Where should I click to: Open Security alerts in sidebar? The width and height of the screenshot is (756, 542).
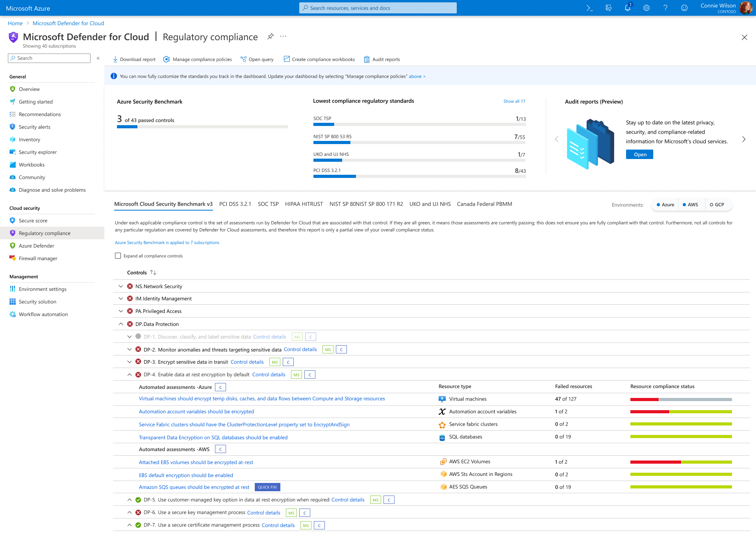click(35, 127)
